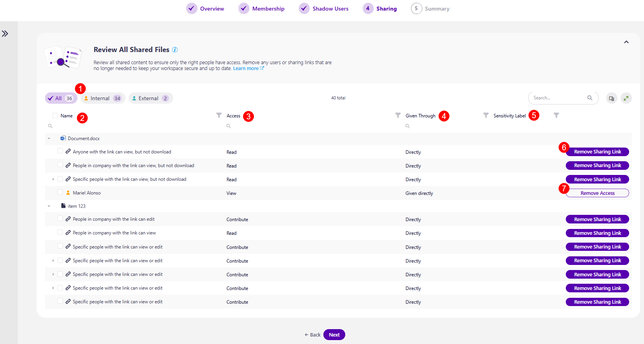Remove sharing link for 'Specific people … not download'
Screen dimensions: 644x344
597,179
